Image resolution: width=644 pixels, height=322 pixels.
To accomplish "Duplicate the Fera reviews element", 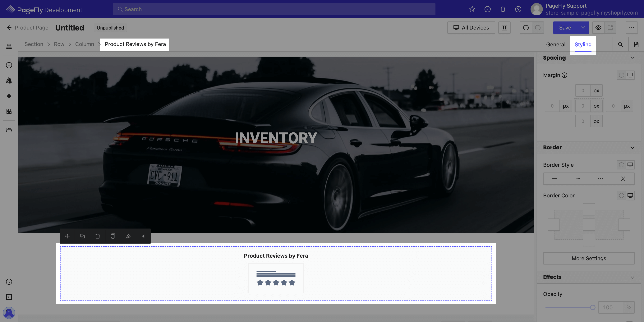I will point(82,236).
